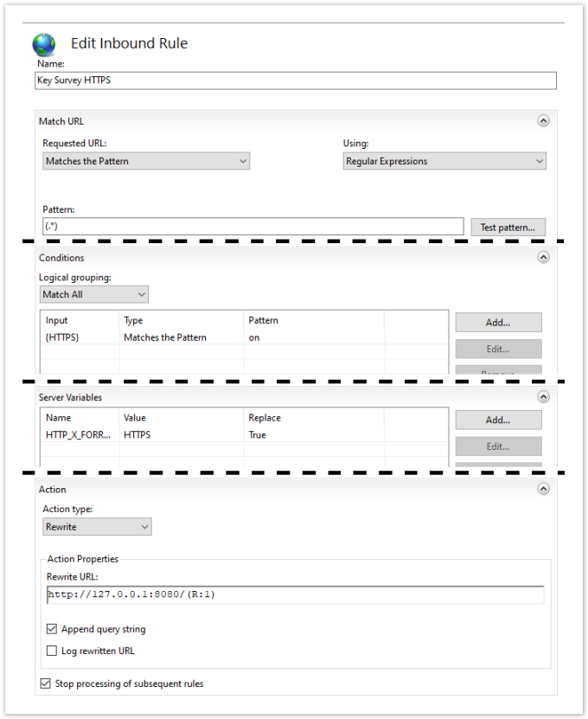
Task: Uncheck Stop processing of subsequent rules
Action: (46, 684)
